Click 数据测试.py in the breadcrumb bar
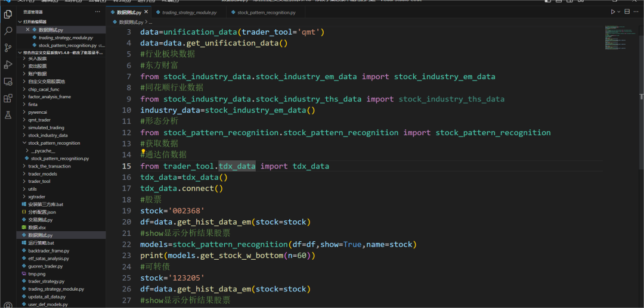This screenshot has width=644, height=308. (x=131, y=22)
